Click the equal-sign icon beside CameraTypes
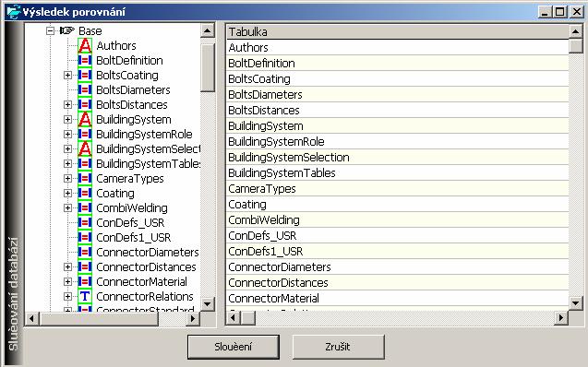Screen dimensions: 588x367 (85, 178)
